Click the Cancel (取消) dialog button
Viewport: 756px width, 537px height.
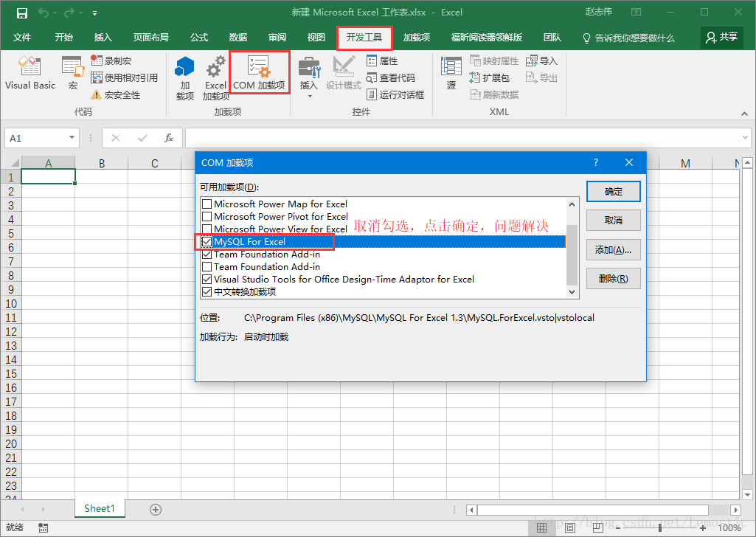tap(614, 221)
